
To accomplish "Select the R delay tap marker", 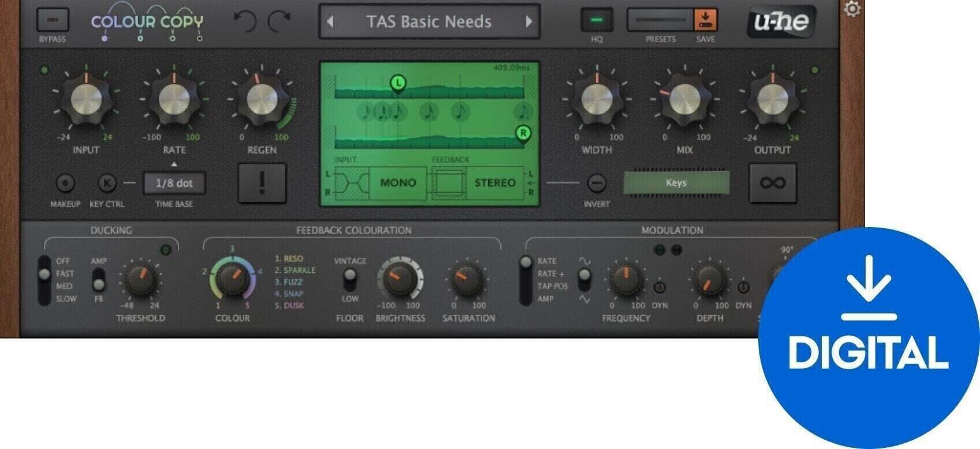I will coord(523,133).
